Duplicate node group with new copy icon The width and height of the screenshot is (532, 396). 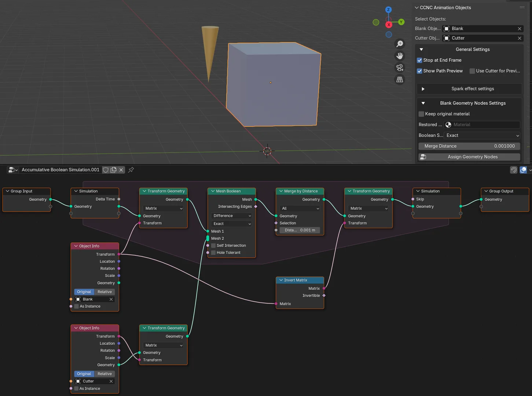[x=114, y=170]
